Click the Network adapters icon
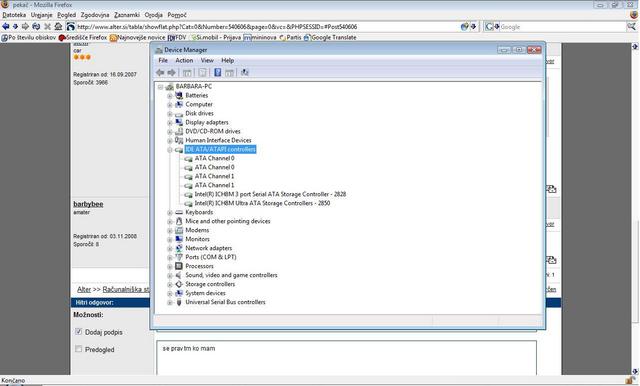The image size is (640, 386). tap(179, 248)
